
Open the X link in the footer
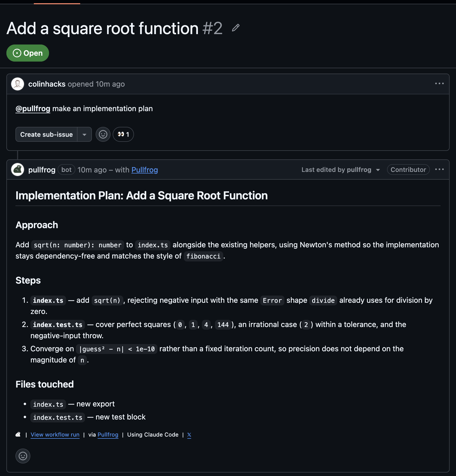coord(189,435)
